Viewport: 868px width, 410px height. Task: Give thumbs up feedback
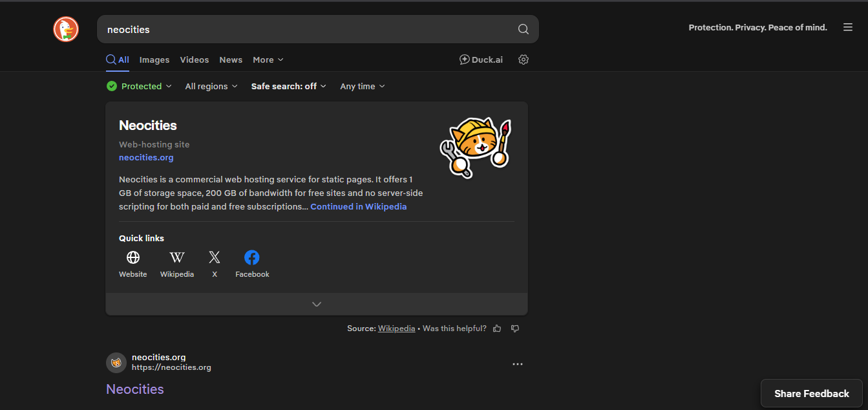(x=497, y=329)
